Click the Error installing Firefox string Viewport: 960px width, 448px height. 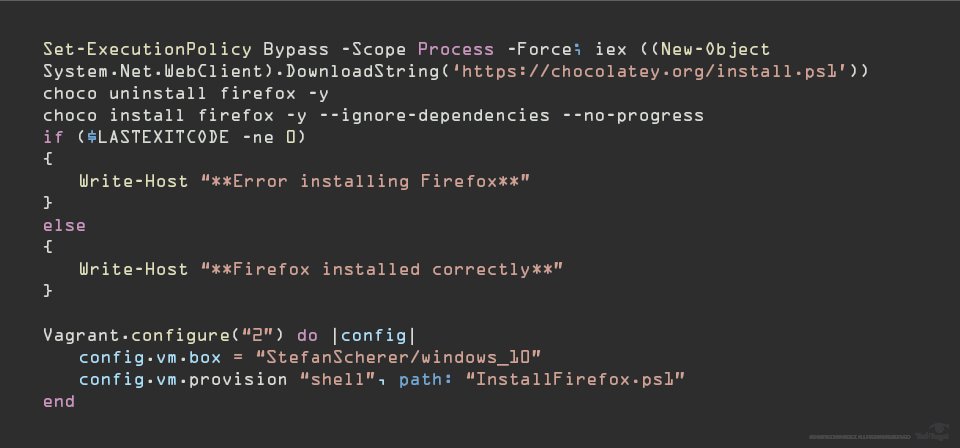[x=363, y=181]
